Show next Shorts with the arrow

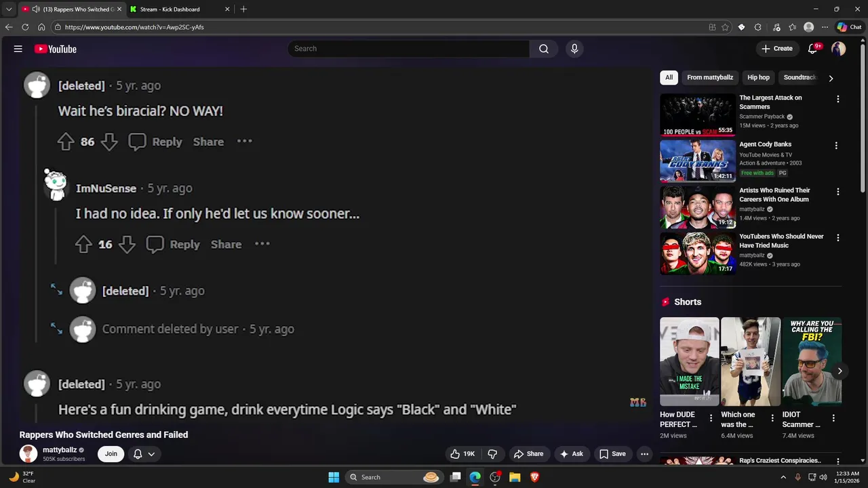point(840,371)
